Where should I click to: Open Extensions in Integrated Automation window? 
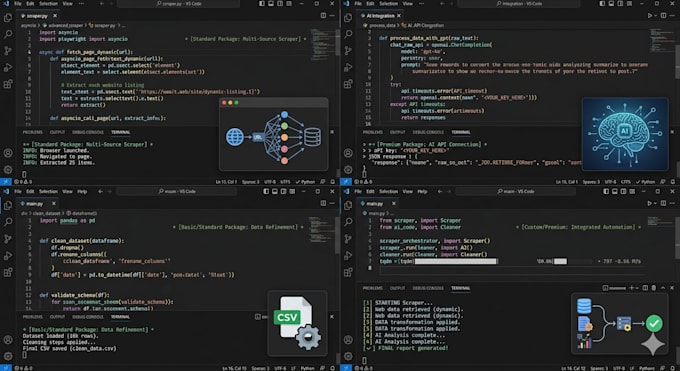tap(348, 272)
